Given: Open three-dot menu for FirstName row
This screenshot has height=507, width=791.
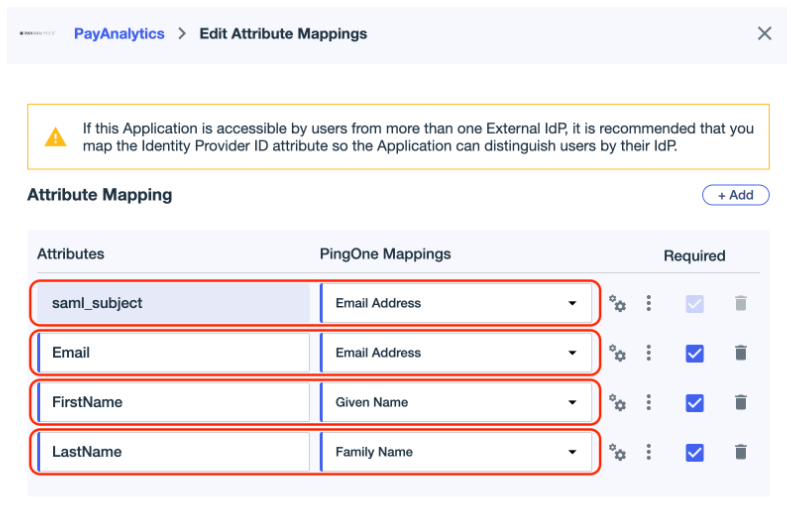Looking at the screenshot, I should (x=649, y=403).
